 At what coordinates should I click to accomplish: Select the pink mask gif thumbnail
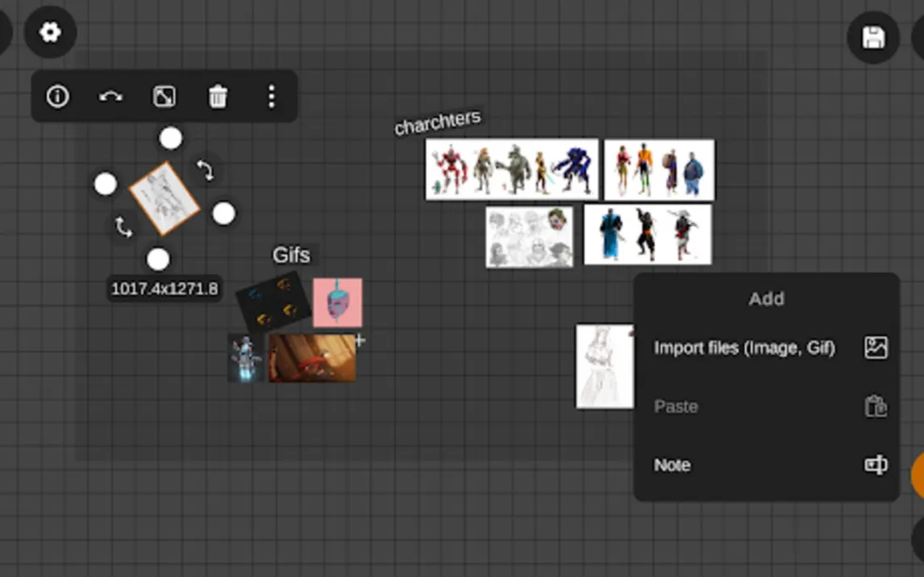click(x=337, y=302)
